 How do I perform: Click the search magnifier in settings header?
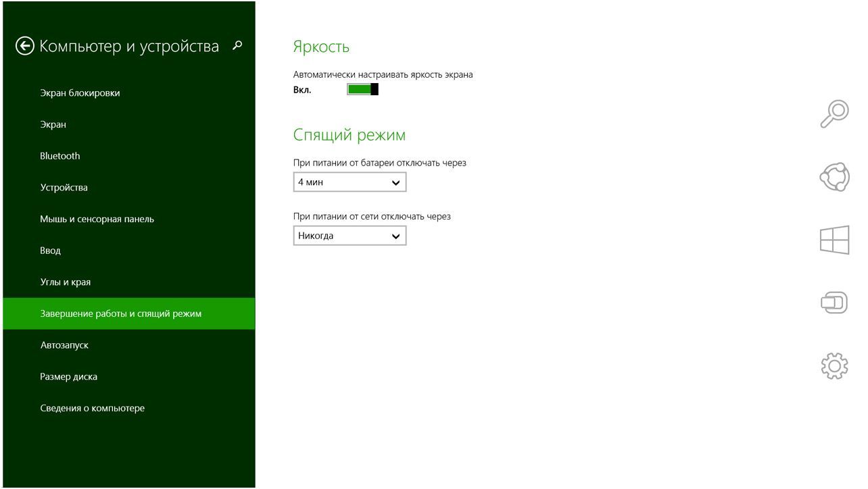click(237, 46)
